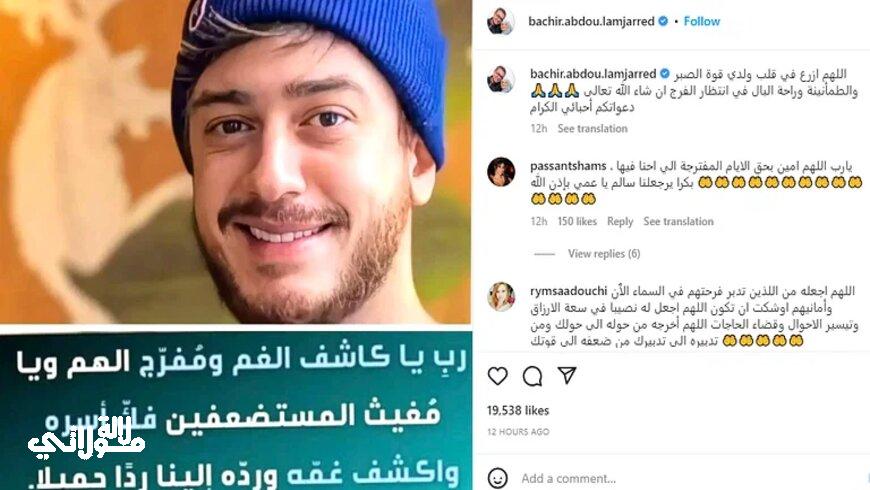870x490 pixels.
Task: Open passantshams commenter avatar
Action: coord(501,171)
